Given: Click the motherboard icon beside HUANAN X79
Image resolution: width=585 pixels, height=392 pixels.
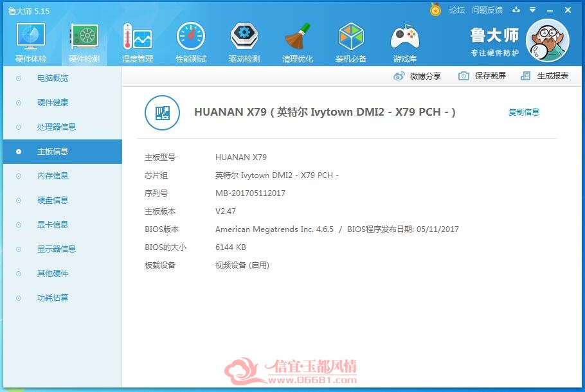Looking at the screenshot, I should click(162, 112).
